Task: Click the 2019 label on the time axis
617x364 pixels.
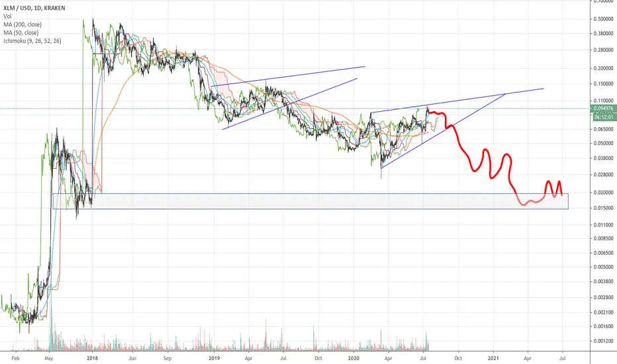Action: pyautogui.click(x=214, y=359)
